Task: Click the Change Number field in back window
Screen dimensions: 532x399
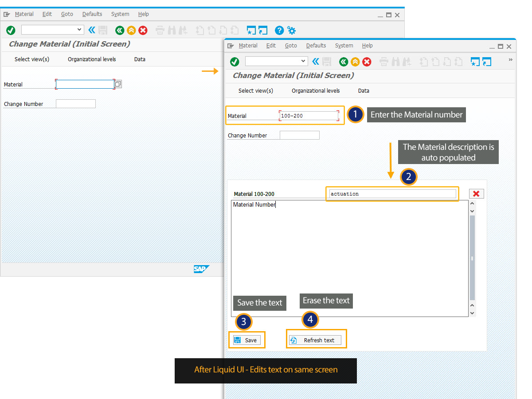Action: (x=76, y=104)
